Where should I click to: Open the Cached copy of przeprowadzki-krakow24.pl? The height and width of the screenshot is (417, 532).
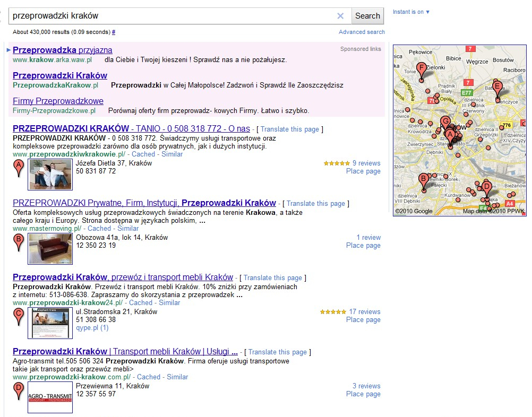pyautogui.click(x=141, y=303)
